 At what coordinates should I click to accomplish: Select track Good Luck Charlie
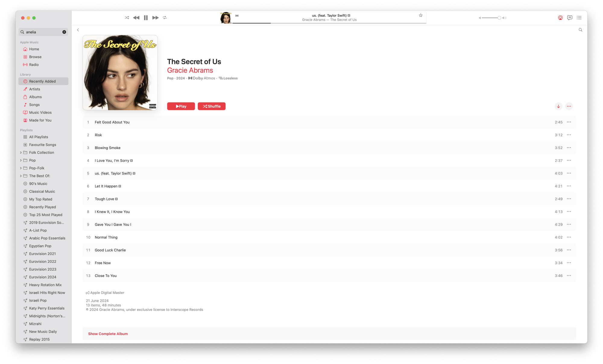[329, 250]
